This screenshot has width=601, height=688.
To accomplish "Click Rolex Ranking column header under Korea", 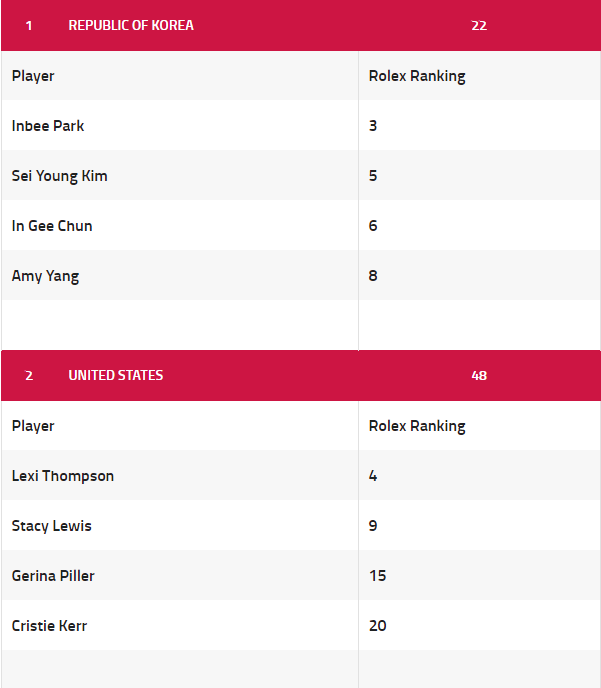I will click(x=417, y=76).
